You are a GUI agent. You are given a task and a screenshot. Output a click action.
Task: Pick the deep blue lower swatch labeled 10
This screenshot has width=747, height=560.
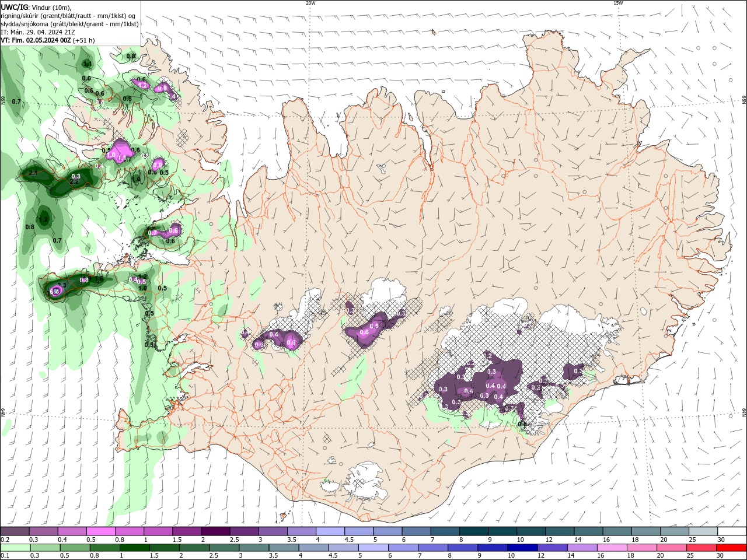[522, 548]
